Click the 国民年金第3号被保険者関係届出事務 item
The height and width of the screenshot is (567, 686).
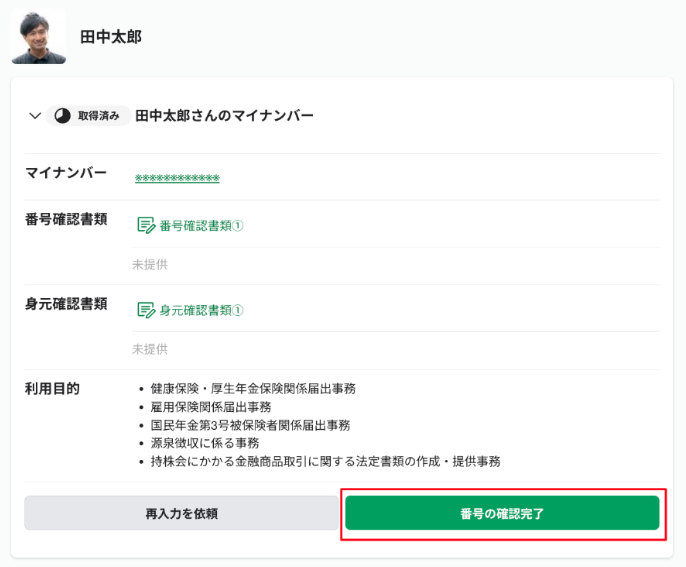tap(250, 425)
